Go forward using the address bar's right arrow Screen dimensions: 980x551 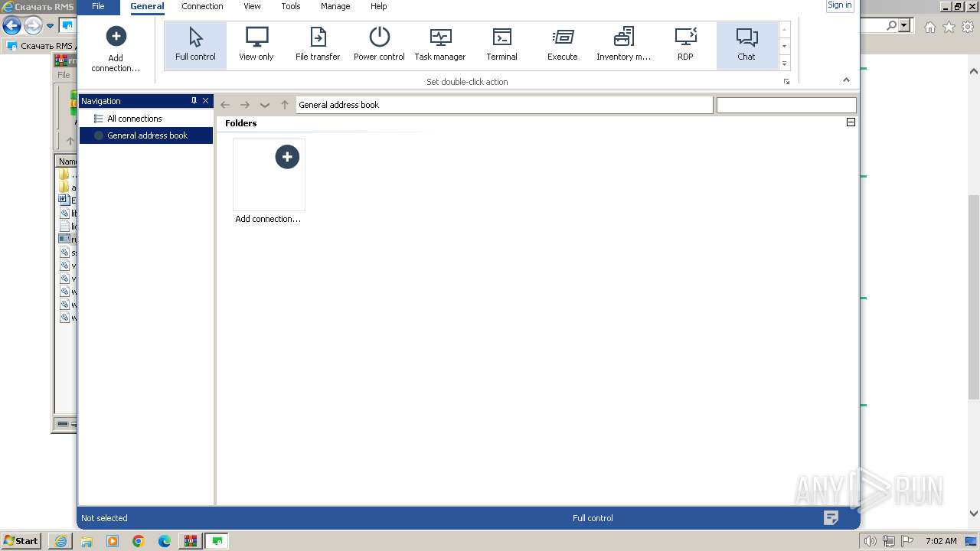point(245,105)
